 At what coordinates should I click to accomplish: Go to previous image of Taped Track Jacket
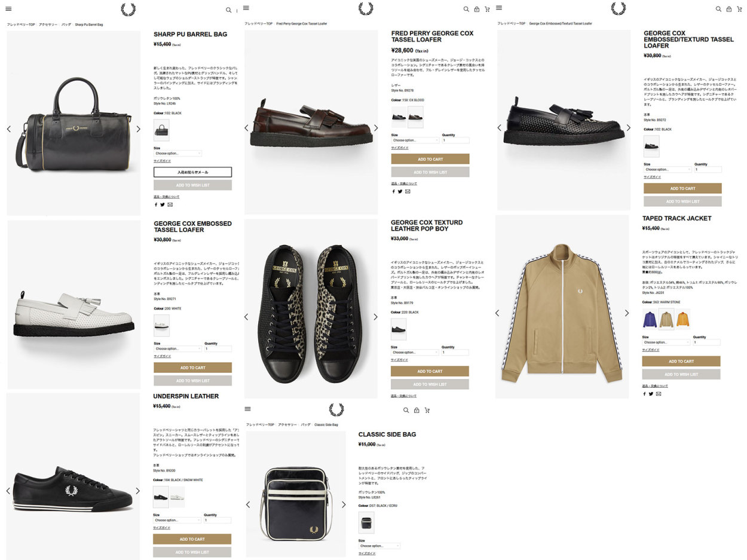(497, 313)
